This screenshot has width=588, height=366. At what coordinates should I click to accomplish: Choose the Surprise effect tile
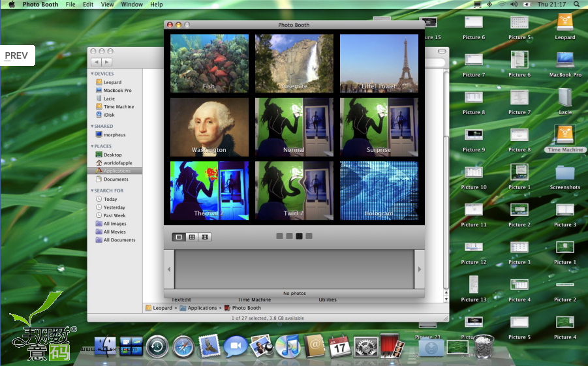tap(379, 127)
